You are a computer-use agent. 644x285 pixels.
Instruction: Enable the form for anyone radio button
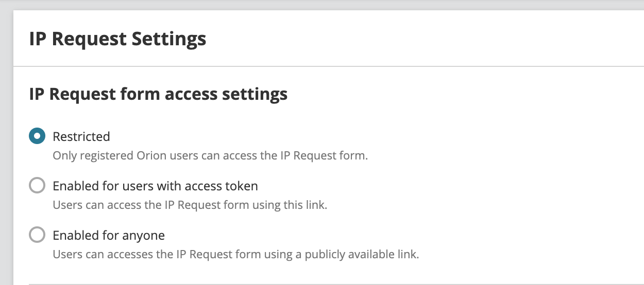coord(37,235)
